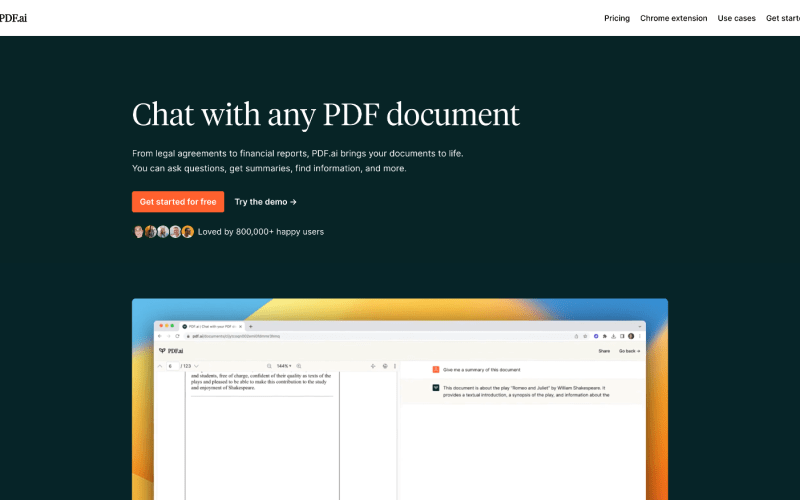Click the arrow next to Try the demo
Viewport: 800px width, 500px height.
(293, 202)
